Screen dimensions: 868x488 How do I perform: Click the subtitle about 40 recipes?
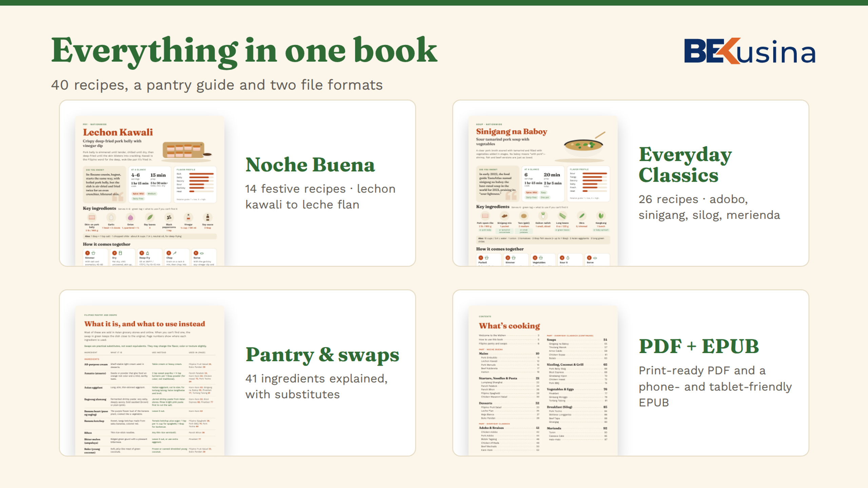[217, 85]
